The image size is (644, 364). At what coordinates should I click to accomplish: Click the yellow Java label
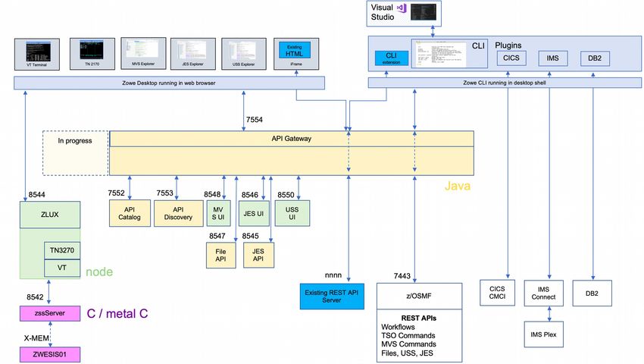(458, 186)
